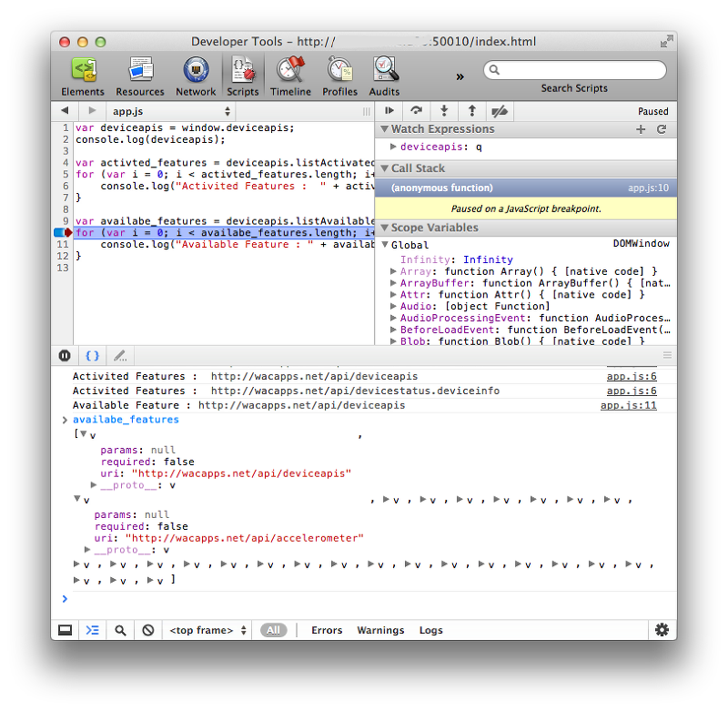Hide the console drawer
The width and height of the screenshot is (728, 711).
click(x=93, y=630)
